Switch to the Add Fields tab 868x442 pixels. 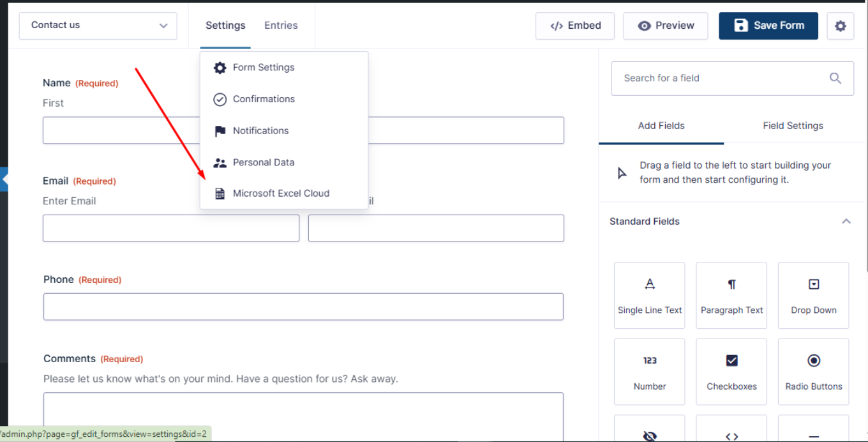point(661,126)
